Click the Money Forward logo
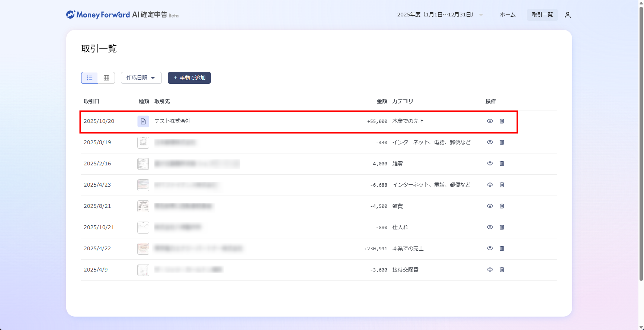Image resolution: width=644 pixels, height=330 pixels. pyautogui.click(x=122, y=15)
